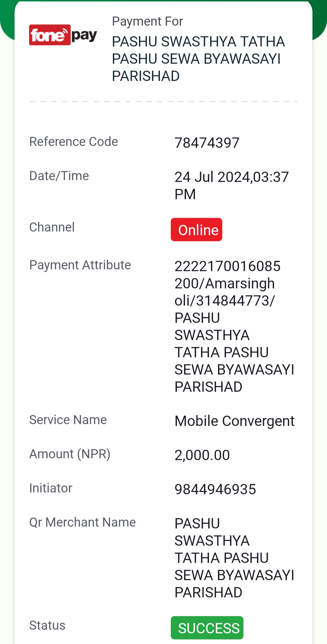Select the initiator number 9844946935

[x=215, y=489]
